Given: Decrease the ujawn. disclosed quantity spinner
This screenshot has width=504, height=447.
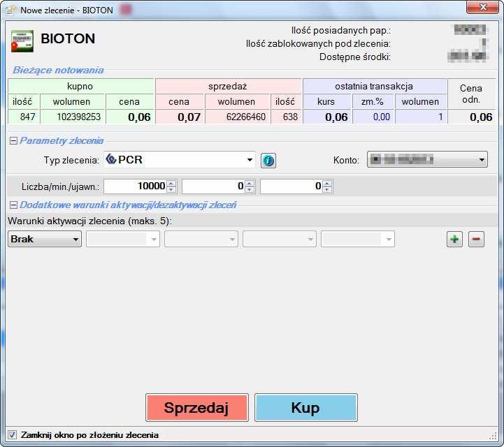Looking at the screenshot, I should coord(327,189).
